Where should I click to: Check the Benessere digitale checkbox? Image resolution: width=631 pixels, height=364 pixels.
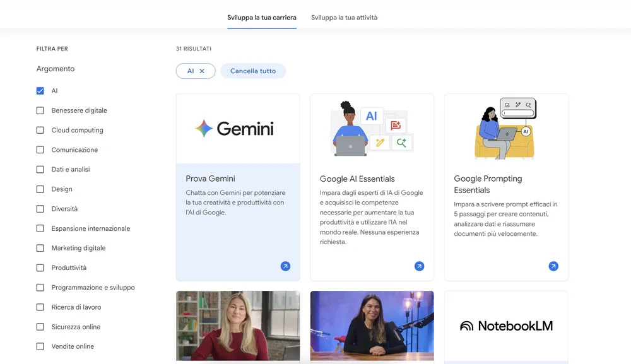pos(40,110)
